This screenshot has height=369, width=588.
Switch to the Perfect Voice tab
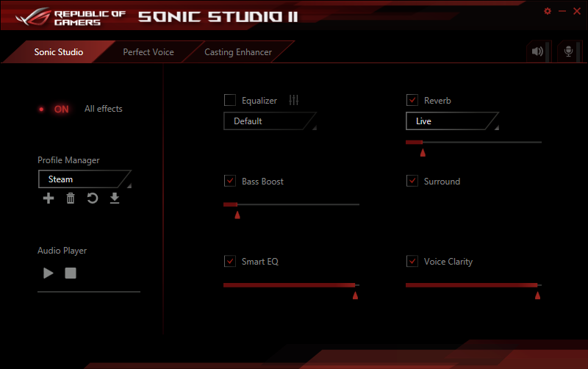pos(148,52)
